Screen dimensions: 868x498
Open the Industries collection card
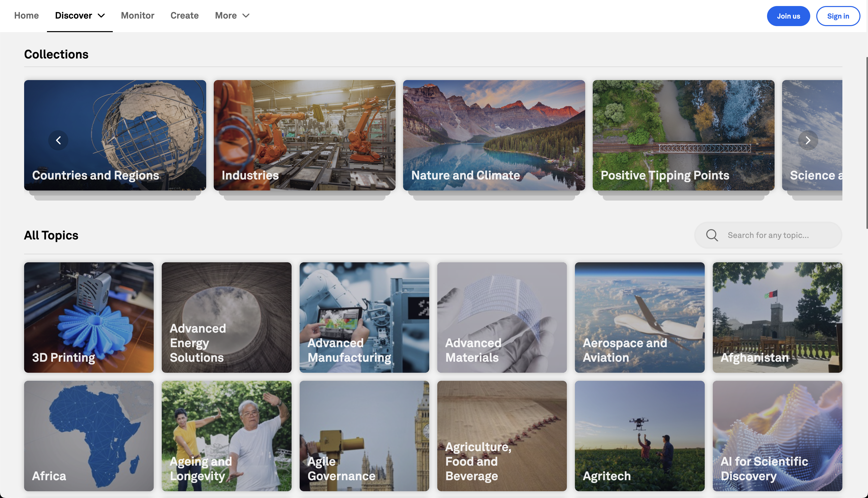click(x=304, y=135)
